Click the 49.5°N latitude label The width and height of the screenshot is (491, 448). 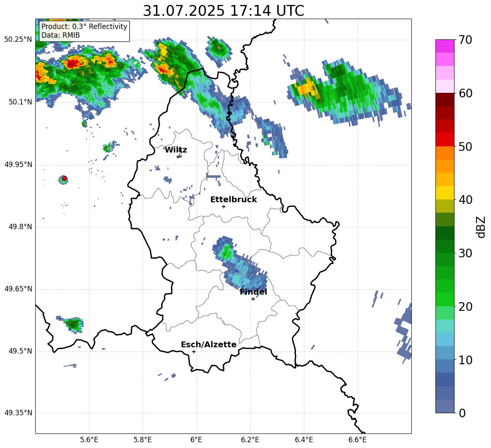coord(20,351)
